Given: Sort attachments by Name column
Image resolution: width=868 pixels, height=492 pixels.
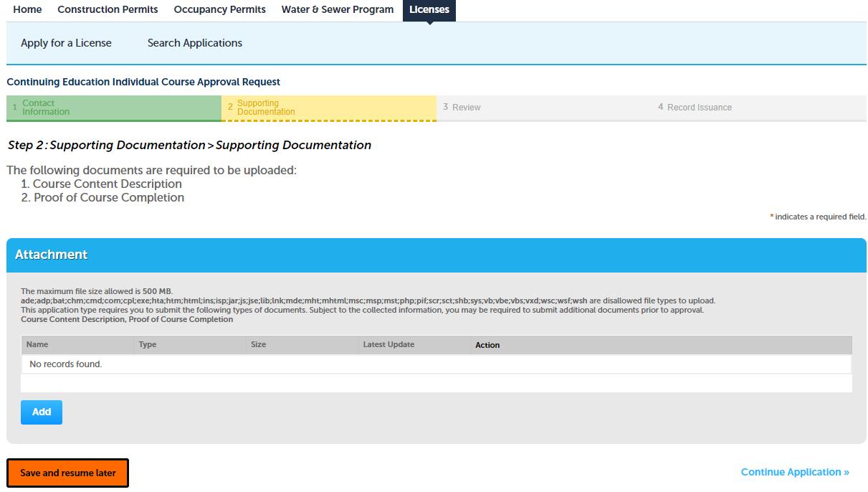Looking at the screenshot, I should coord(37,344).
